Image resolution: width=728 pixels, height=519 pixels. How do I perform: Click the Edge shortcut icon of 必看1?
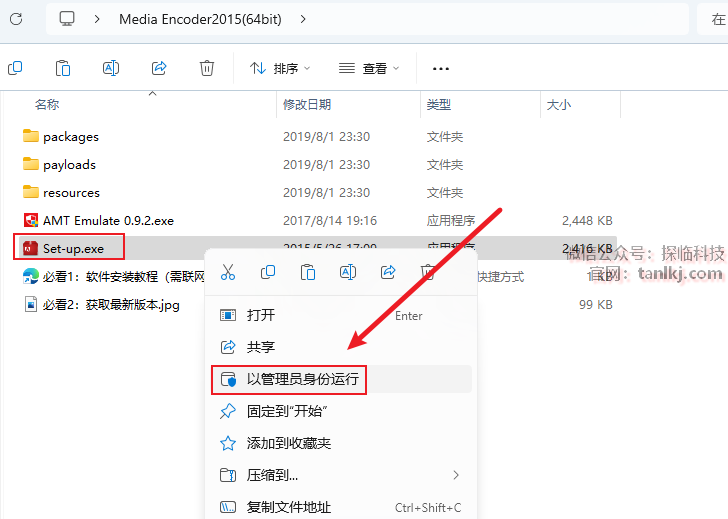pos(31,276)
